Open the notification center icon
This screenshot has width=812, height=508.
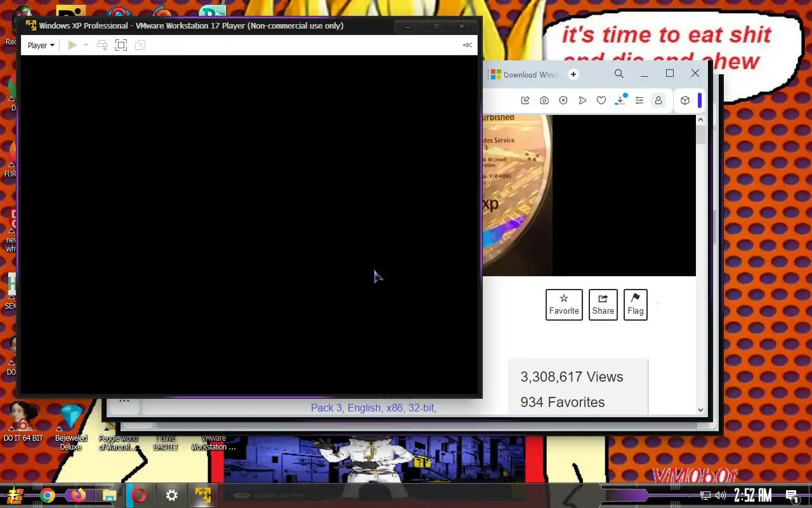click(792, 496)
